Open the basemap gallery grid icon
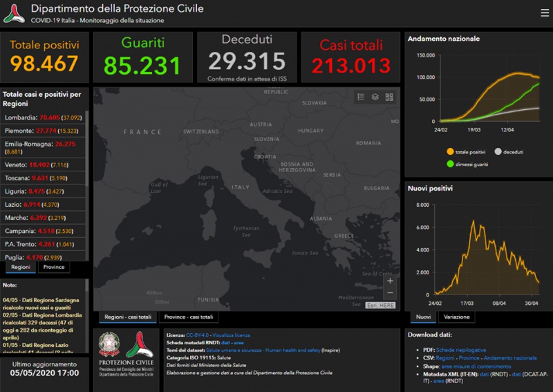The width and height of the screenshot is (553, 392). tap(389, 97)
